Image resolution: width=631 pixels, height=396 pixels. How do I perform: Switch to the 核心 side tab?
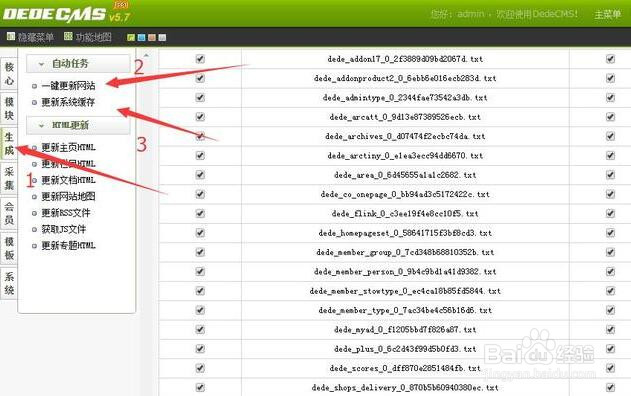tap(9, 74)
